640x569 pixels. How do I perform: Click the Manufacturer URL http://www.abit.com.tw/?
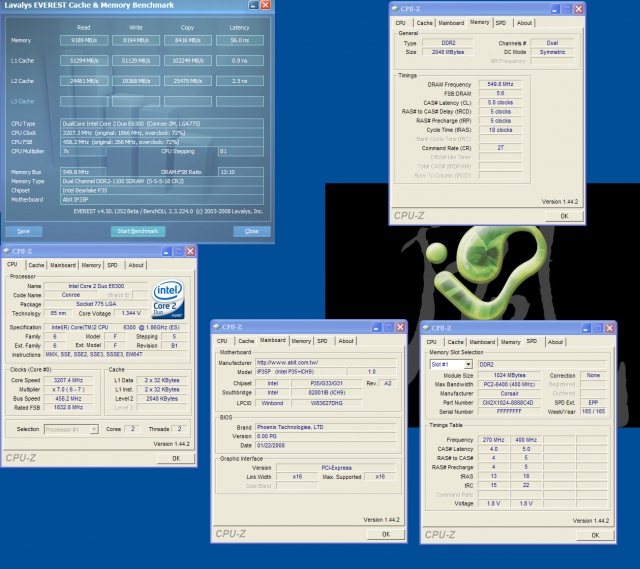pyautogui.click(x=326, y=362)
